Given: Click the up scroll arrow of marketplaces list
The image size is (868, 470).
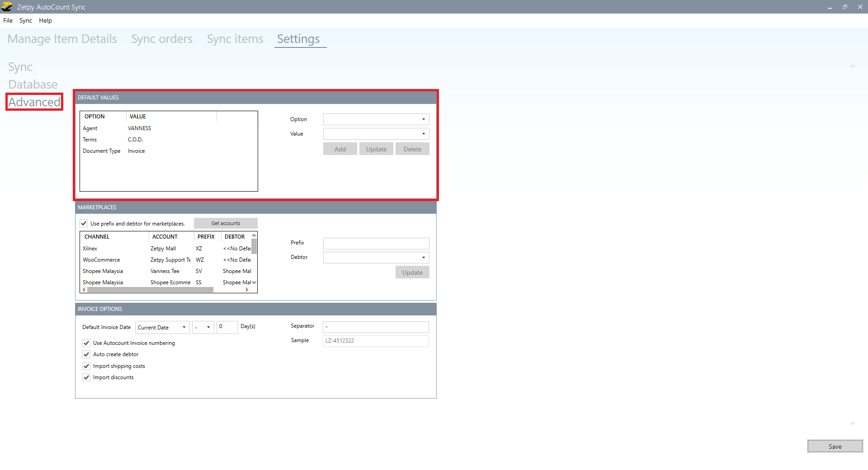Looking at the screenshot, I should pyautogui.click(x=254, y=235).
